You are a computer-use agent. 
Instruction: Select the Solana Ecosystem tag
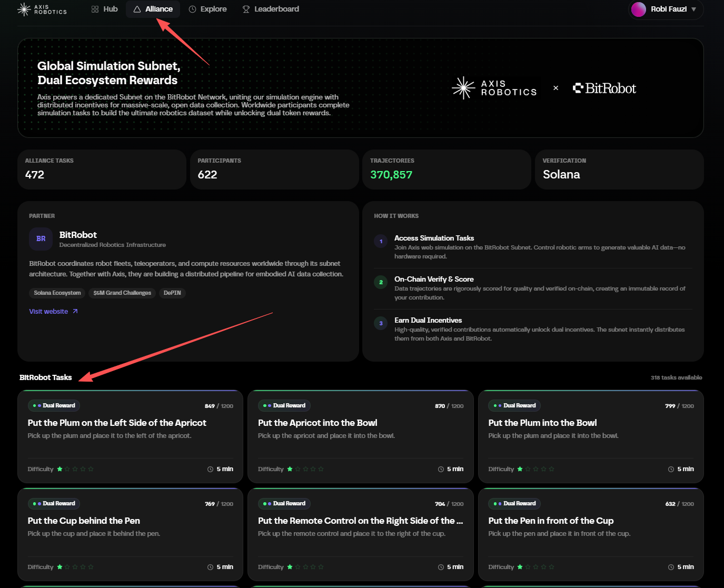click(57, 293)
